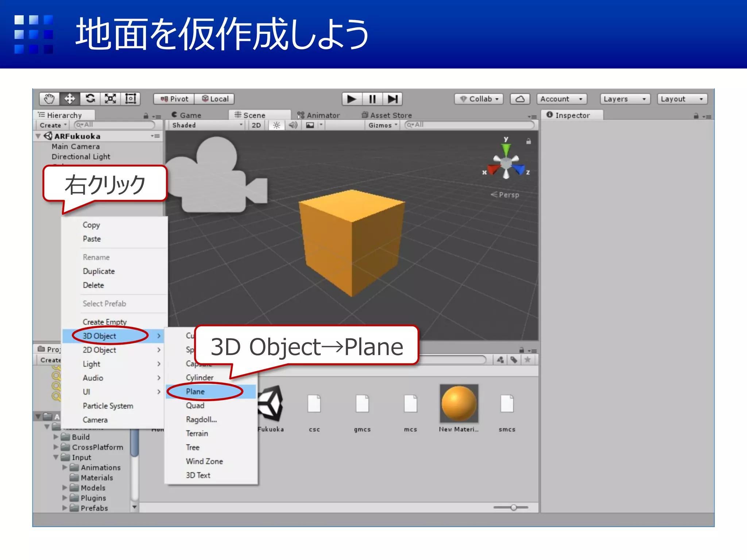Image resolution: width=747 pixels, height=560 pixels.
Task: Pause the game playback
Action: click(372, 99)
